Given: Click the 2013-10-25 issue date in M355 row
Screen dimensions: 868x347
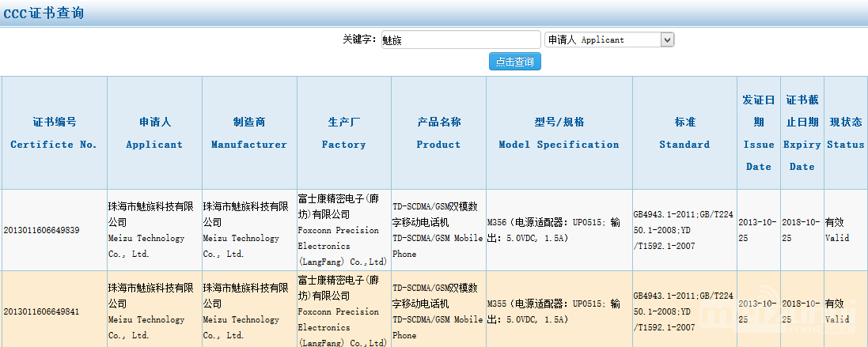Looking at the screenshot, I should tap(758, 311).
